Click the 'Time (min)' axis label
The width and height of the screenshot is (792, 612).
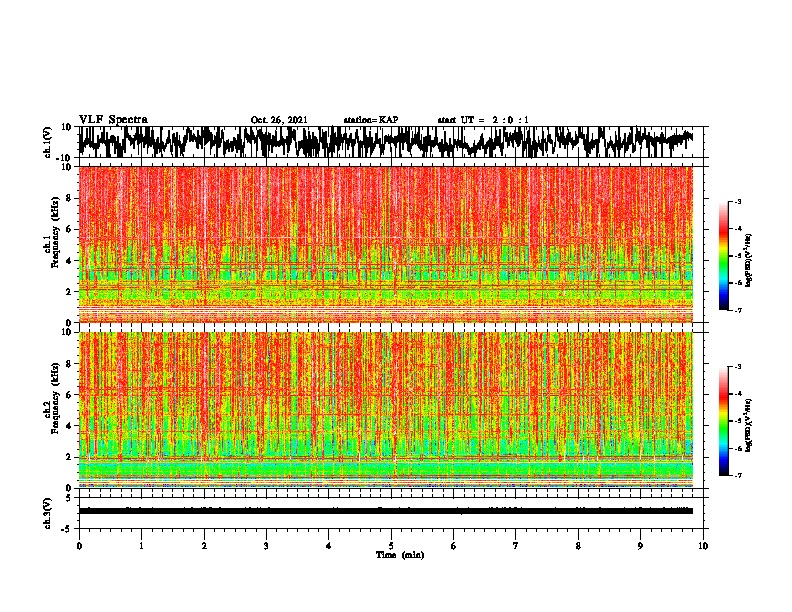400,555
